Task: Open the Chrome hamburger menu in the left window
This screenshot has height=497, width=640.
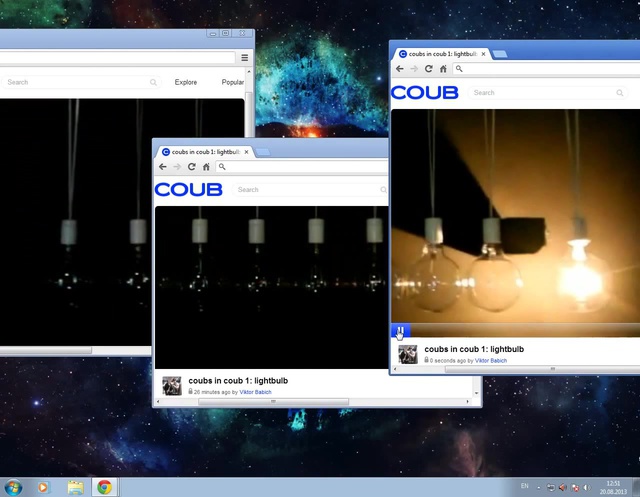Action: [x=244, y=58]
